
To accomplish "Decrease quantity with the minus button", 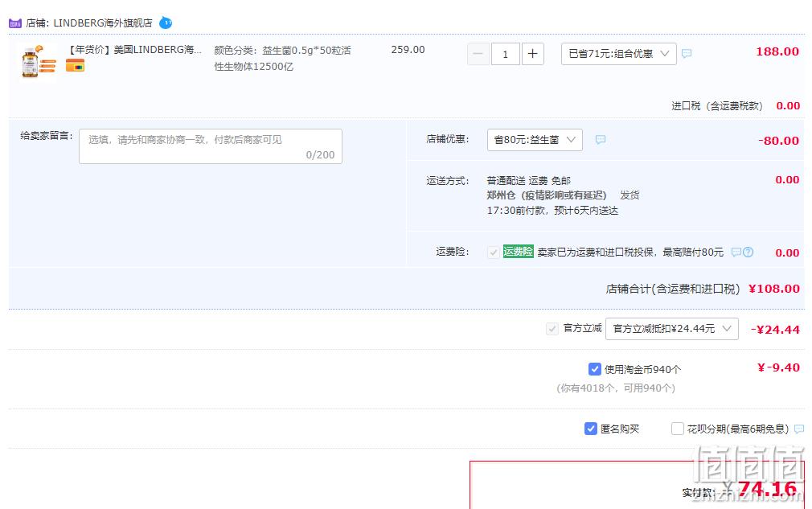I will tap(478, 54).
